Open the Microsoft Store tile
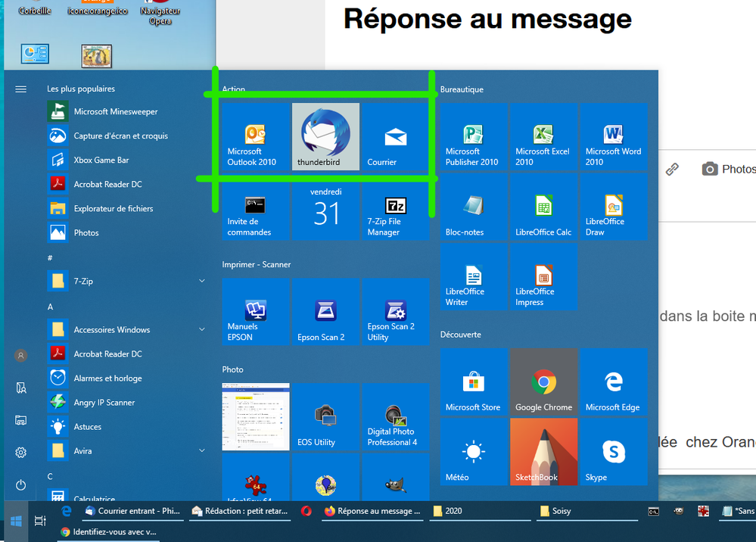 pyautogui.click(x=474, y=382)
